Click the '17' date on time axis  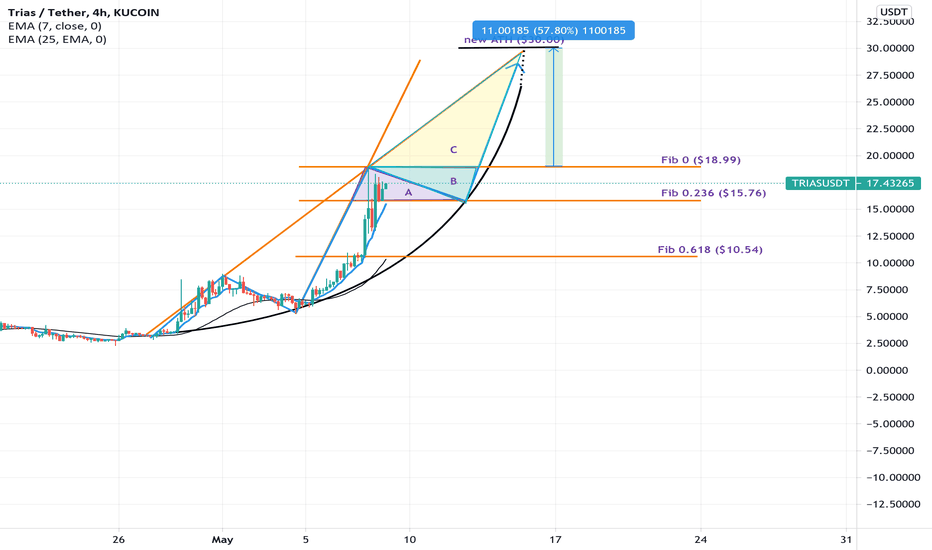click(555, 540)
